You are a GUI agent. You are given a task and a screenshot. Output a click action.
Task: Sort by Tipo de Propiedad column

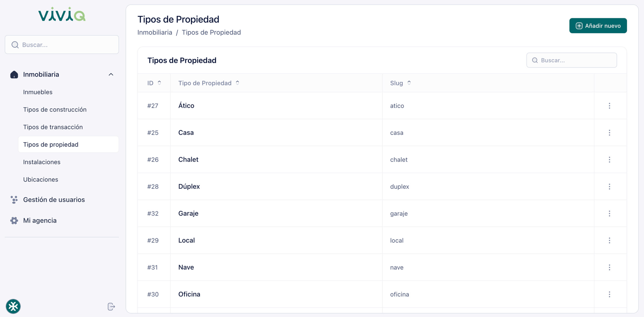pyautogui.click(x=237, y=83)
